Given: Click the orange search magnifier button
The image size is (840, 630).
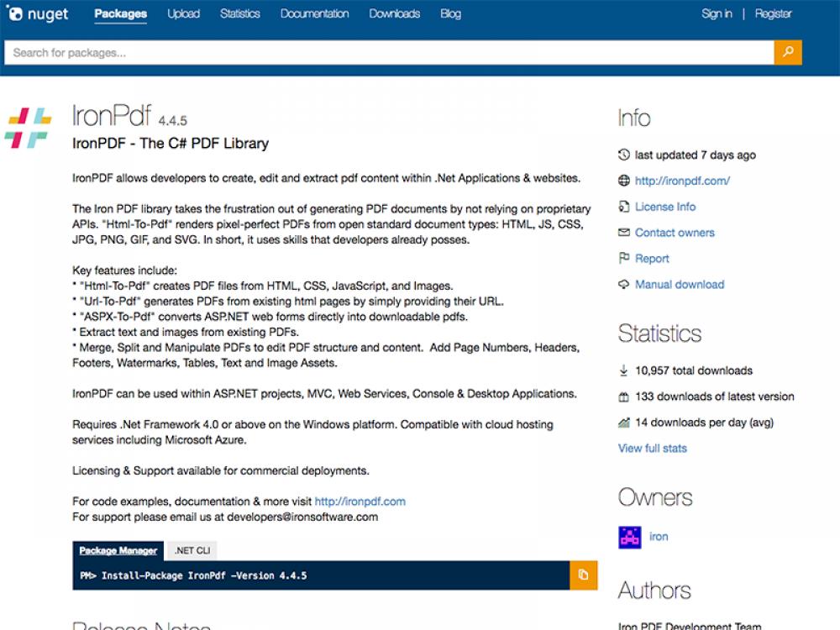Looking at the screenshot, I should pos(788,52).
